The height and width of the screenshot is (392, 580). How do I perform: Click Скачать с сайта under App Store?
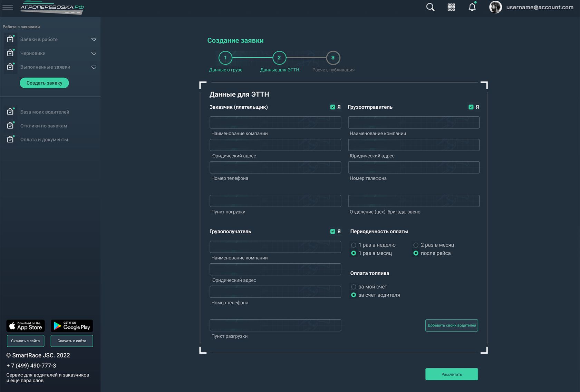26,341
